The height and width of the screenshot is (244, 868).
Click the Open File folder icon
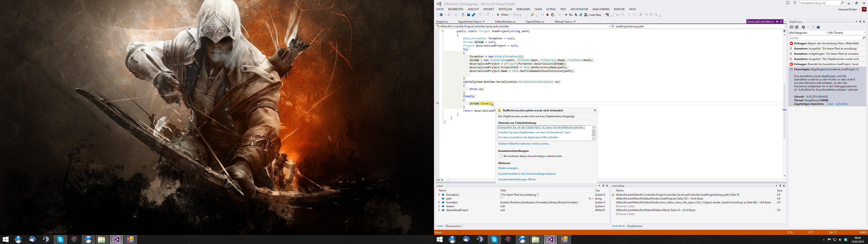464,15
